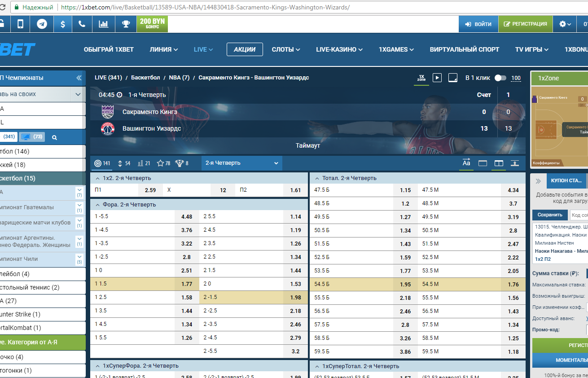
Task: Open the statistics bar chart icon
Action: (103, 24)
